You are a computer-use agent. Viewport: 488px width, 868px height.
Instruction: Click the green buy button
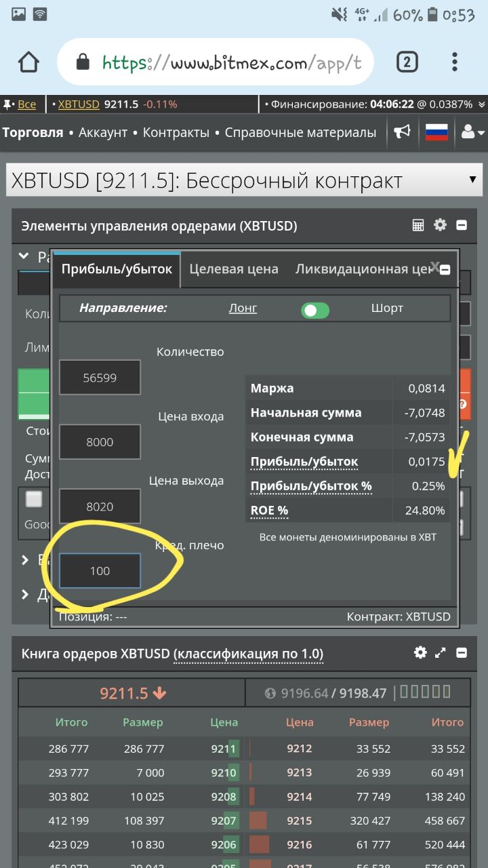(34, 394)
